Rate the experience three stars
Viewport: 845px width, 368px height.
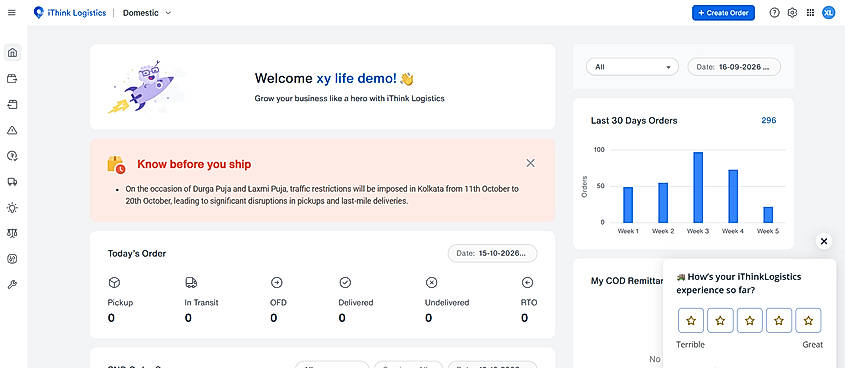(750, 321)
